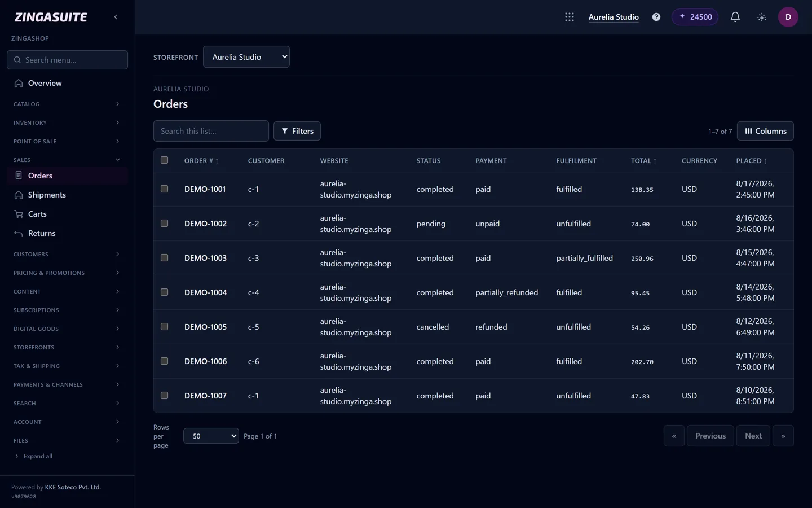Expand the Storefronts section
This screenshot has width=812, height=508.
point(67,347)
